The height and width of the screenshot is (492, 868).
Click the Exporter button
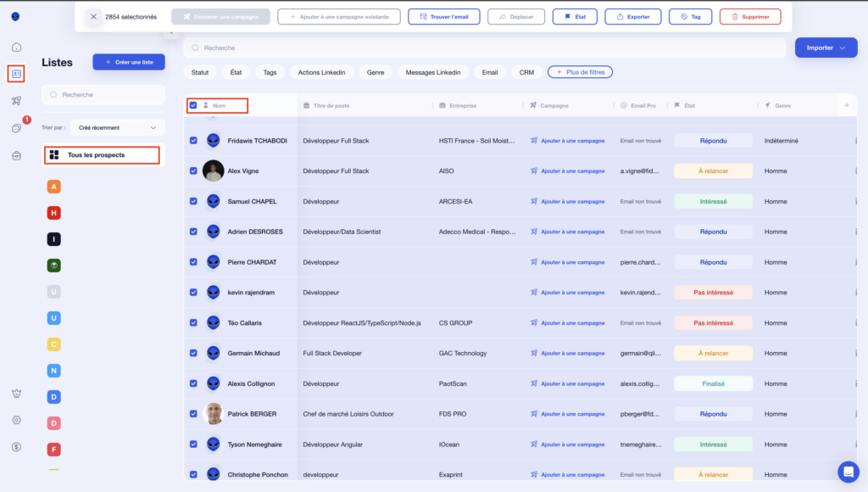(x=632, y=17)
